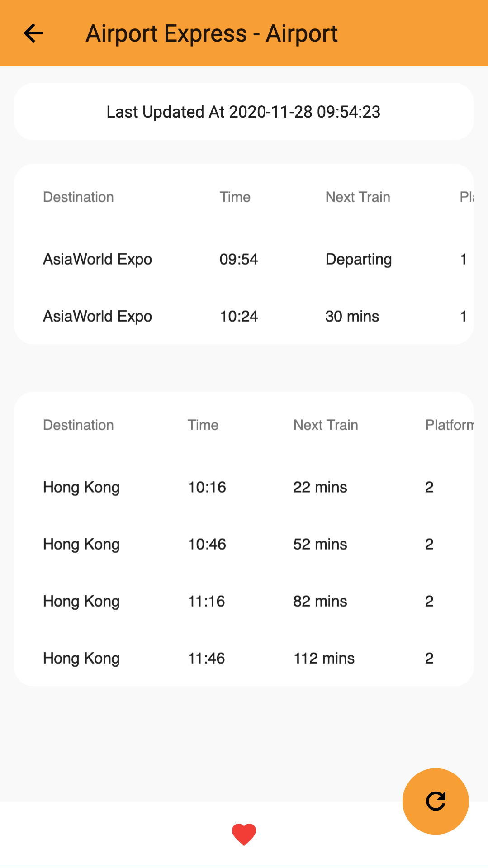Select AsiaWorld Expo 09:54 Departing row
The width and height of the screenshot is (488, 868).
point(244,259)
